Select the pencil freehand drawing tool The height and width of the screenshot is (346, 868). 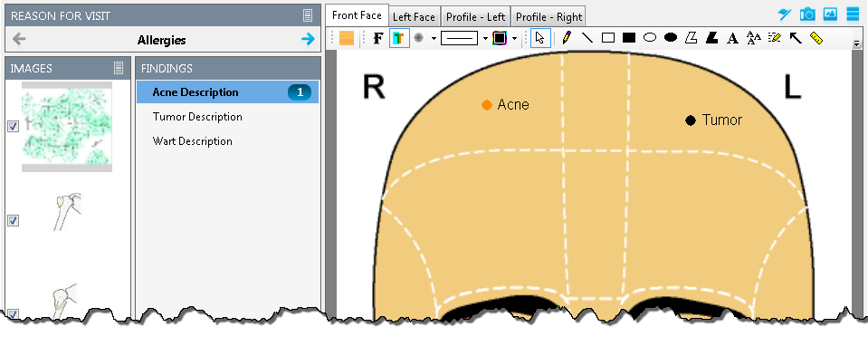pos(567,38)
